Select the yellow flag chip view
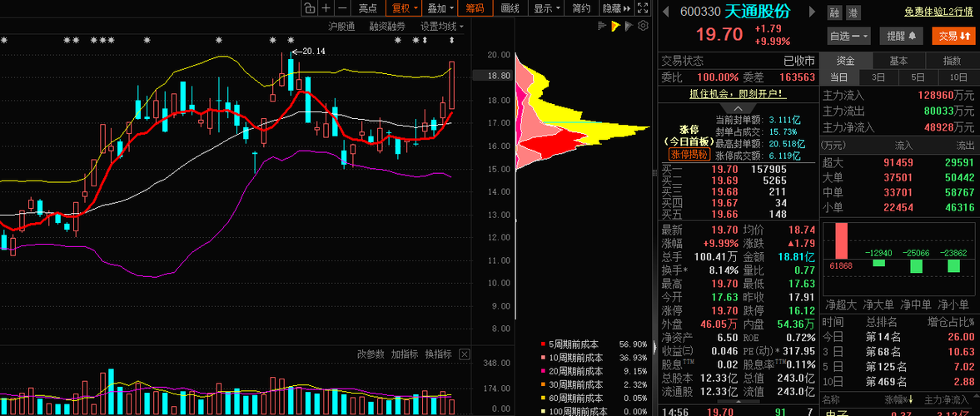The height and width of the screenshot is (416, 980). 615,26
